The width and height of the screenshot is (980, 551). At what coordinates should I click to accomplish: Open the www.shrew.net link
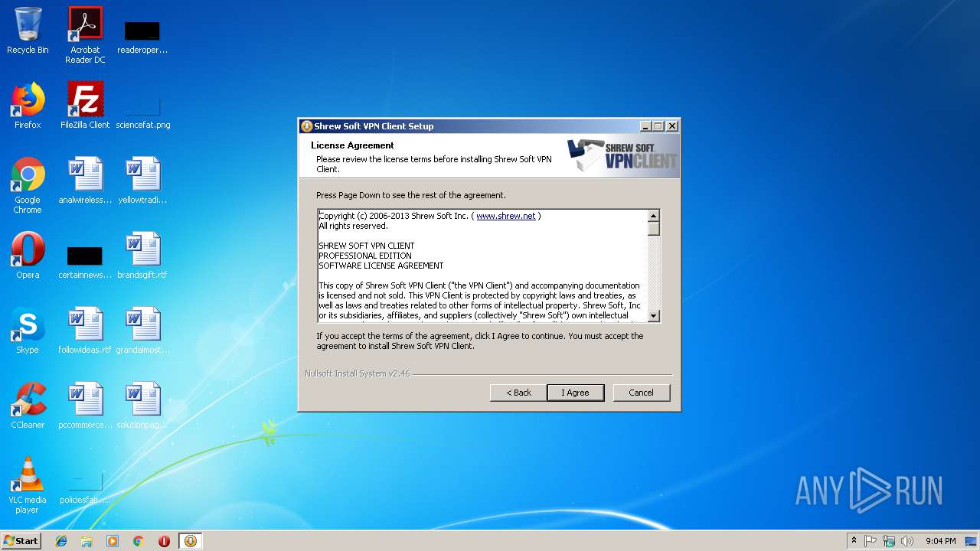click(506, 216)
